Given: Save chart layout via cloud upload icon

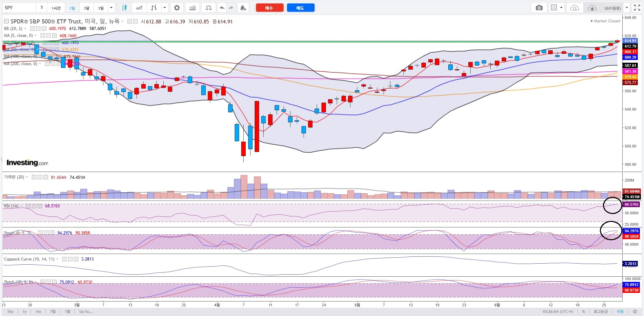Looking at the screenshot, I should point(592,8).
